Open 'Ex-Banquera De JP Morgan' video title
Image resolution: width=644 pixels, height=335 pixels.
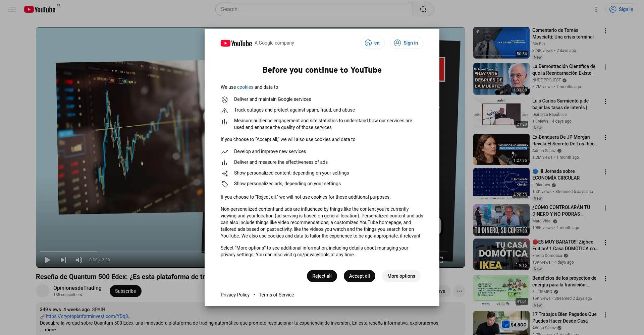[565, 140]
